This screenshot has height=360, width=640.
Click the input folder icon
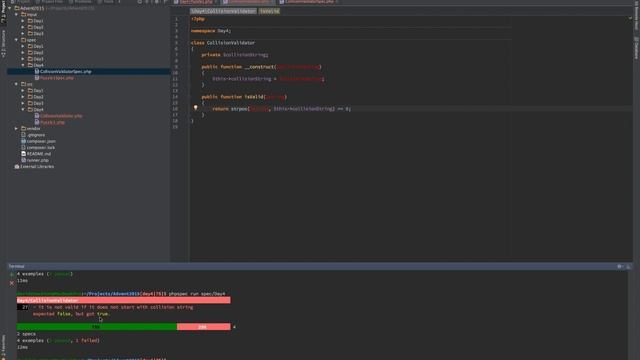coord(23,14)
